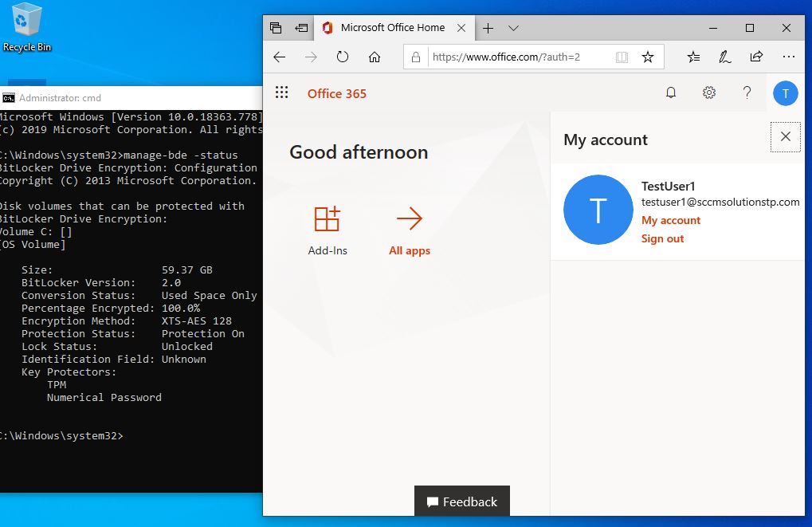Screen dimensions: 812x527
Task: Select the Microsoft Office Home tab
Action: (392, 28)
